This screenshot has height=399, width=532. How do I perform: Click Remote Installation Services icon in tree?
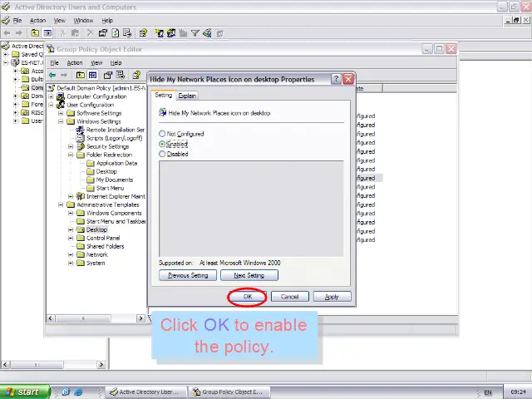[81, 130]
